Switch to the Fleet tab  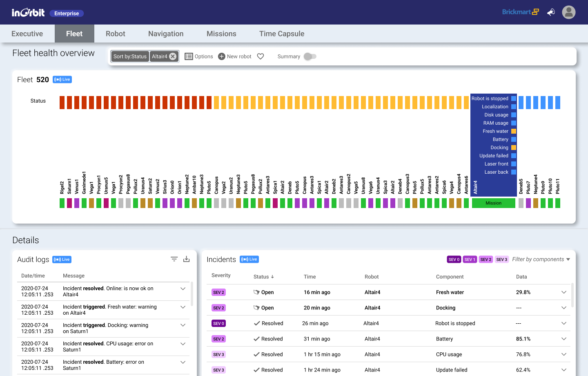pos(74,34)
